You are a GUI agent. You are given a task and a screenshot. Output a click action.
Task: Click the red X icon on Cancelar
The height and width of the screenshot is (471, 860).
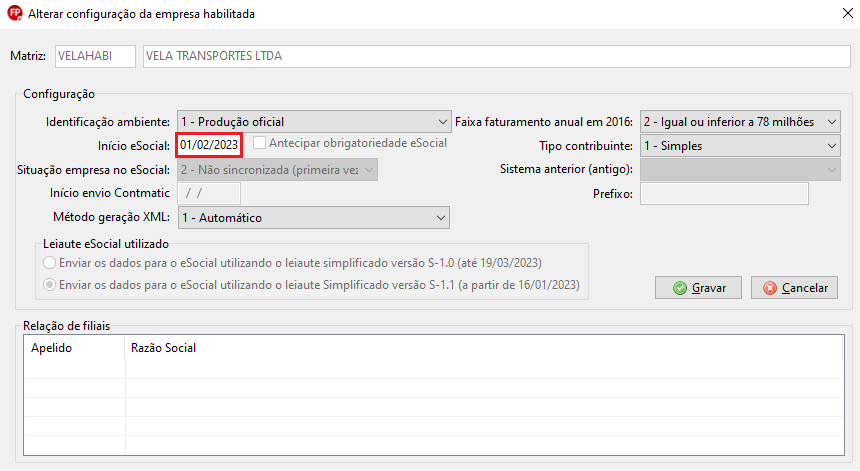pos(769,288)
